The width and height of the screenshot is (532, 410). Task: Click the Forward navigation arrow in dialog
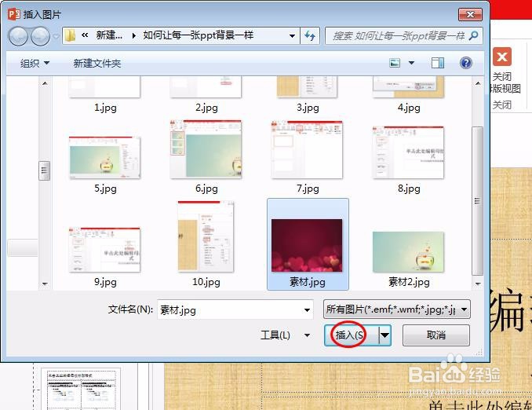pyautogui.click(x=40, y=36)
